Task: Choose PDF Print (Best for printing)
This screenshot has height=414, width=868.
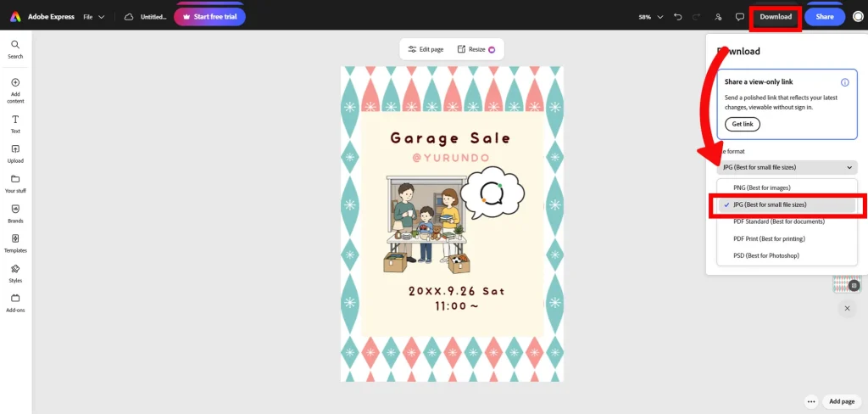Action: (787, 238)
